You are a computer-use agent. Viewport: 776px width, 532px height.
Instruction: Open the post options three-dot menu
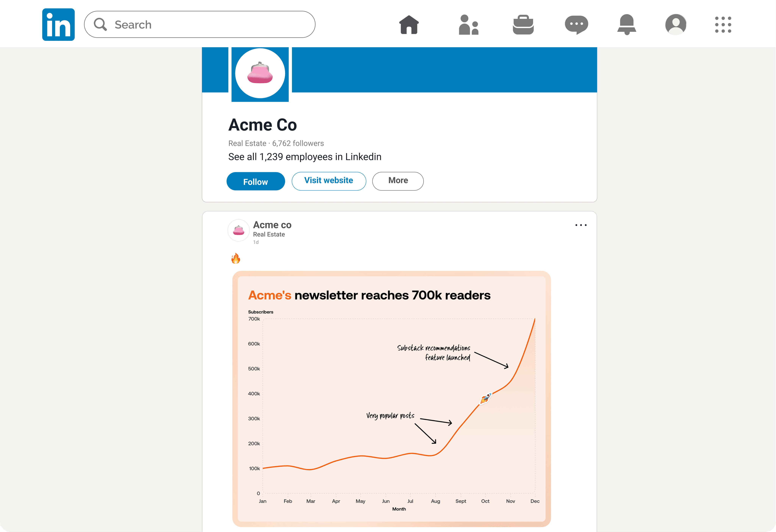point(581,225)
